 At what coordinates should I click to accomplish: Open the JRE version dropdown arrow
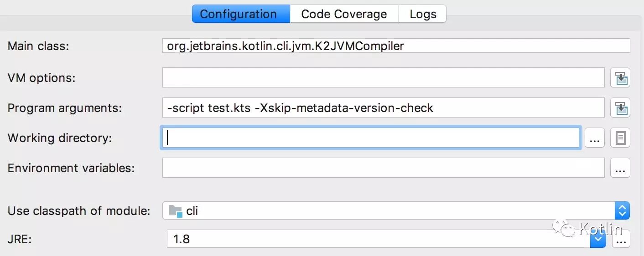tap(598, 239)
